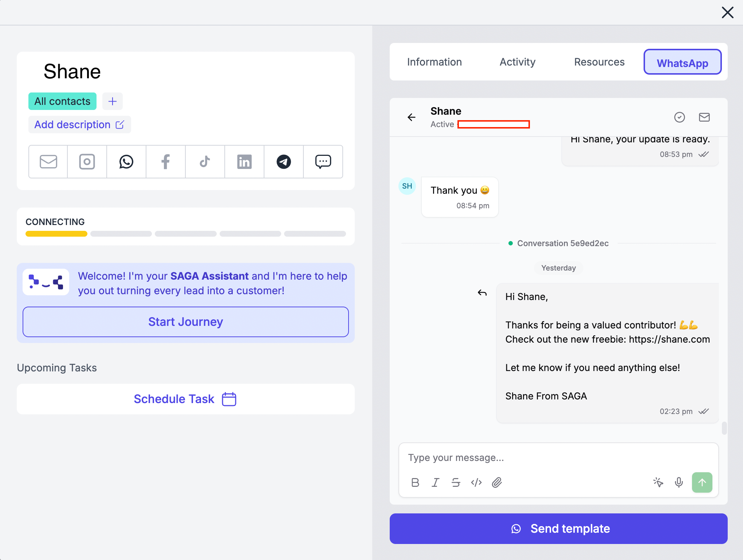The image size is (743, 560).
Task: Open the Telegram channel icon
Action: coord(284,162)
